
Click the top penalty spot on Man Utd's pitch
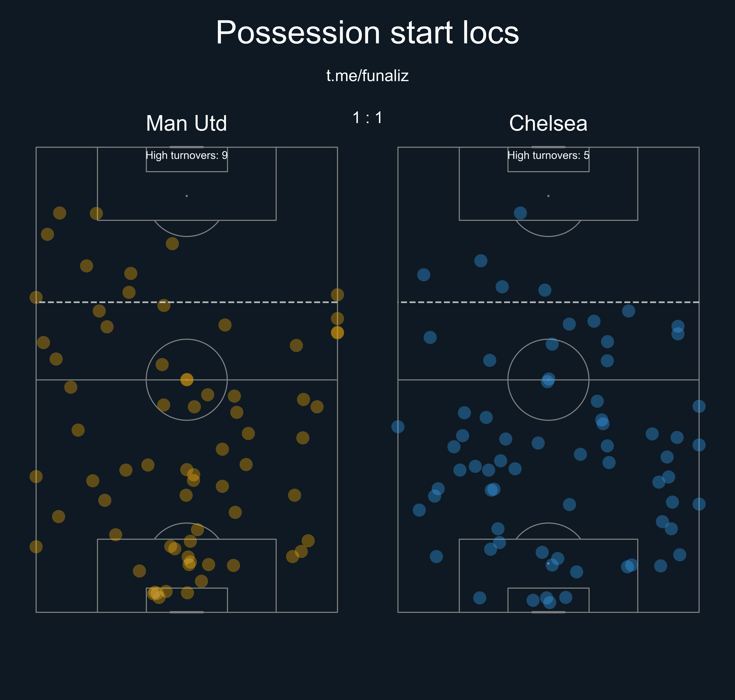click(186, 196)
